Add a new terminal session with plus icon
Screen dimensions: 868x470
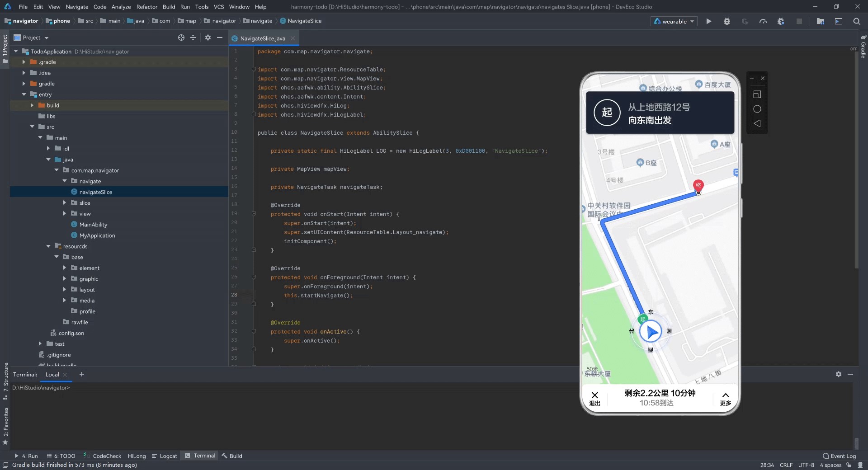(82, 374)
